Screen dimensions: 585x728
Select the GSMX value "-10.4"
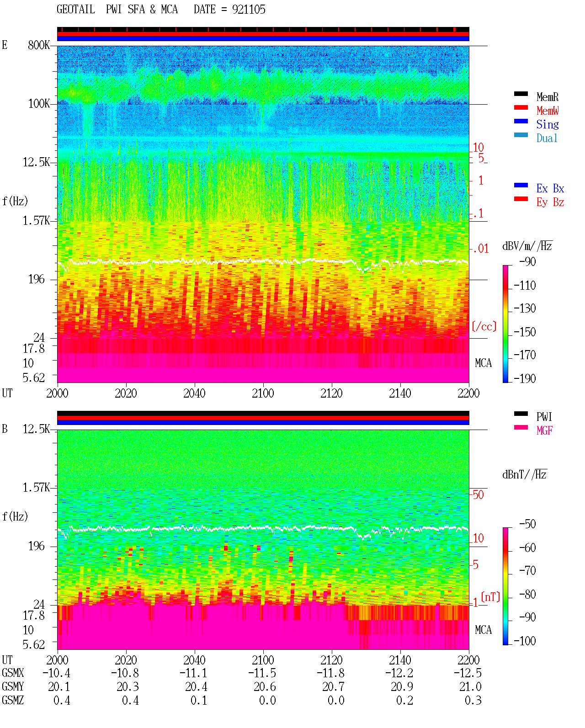57,673
